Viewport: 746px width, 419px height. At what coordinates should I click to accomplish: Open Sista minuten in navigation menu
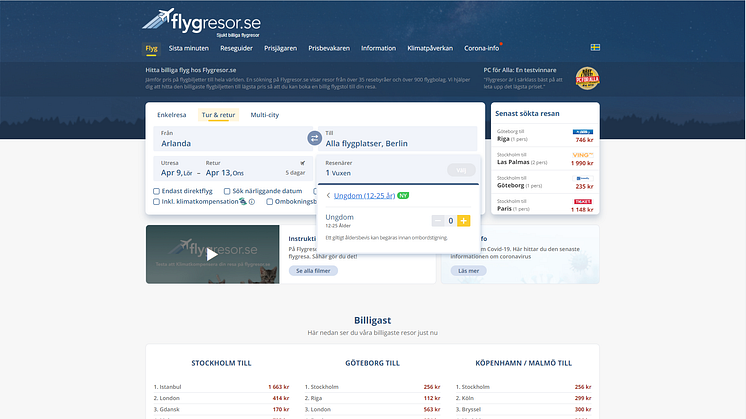click(x=188, y=48)
